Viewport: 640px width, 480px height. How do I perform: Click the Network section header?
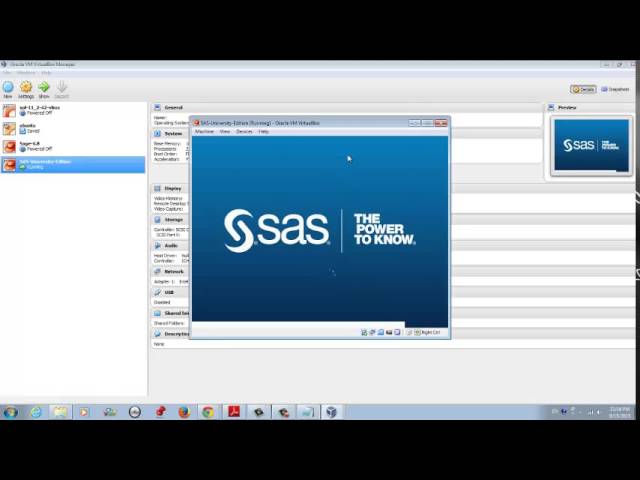[x=173, y=271]
